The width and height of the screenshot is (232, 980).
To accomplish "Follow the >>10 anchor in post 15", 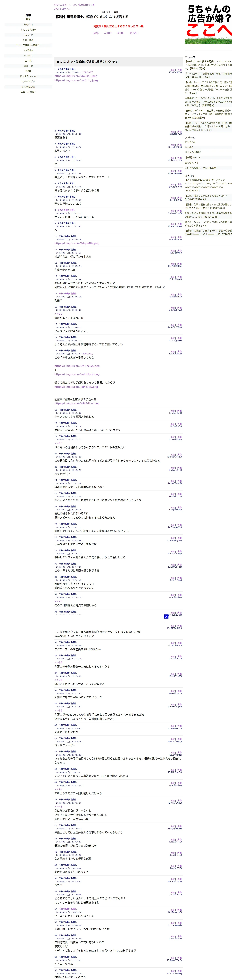I will (x=58, y=314).
